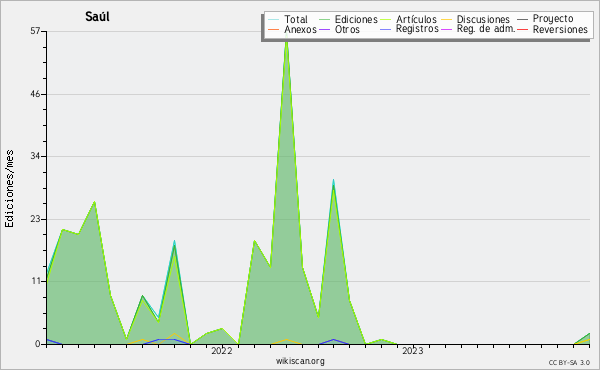Click the 11 y-axis value
The height and width of the screenshot is (370, 600).
(x=35, y=281)
